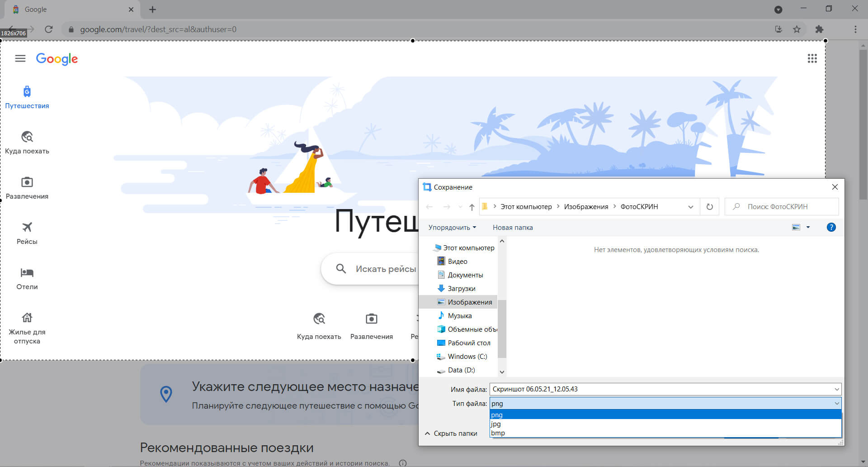Click the Рейсы airplane icon in sidebar
868x467 pixels.
(27, 227)
